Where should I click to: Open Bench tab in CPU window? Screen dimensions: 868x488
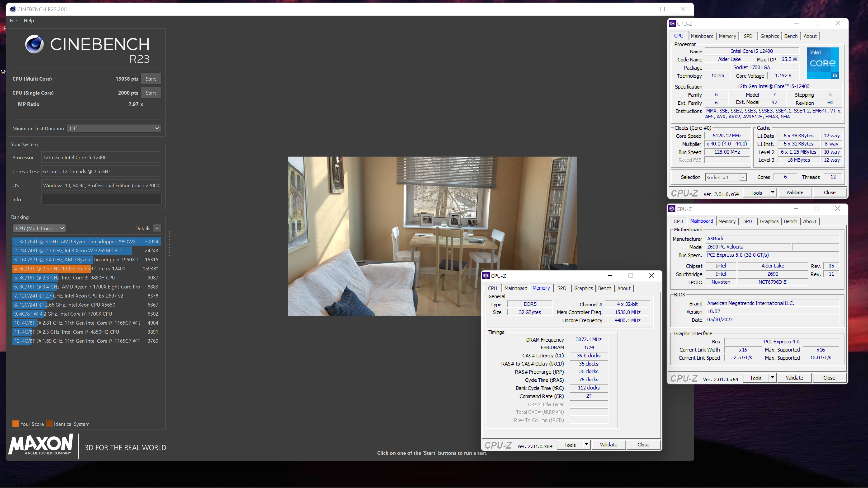[790, 36]
